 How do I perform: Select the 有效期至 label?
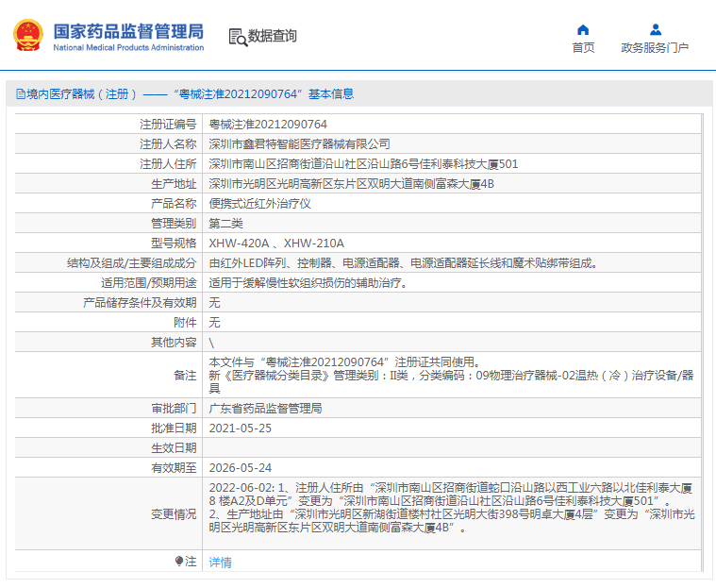tap(174, 468)
